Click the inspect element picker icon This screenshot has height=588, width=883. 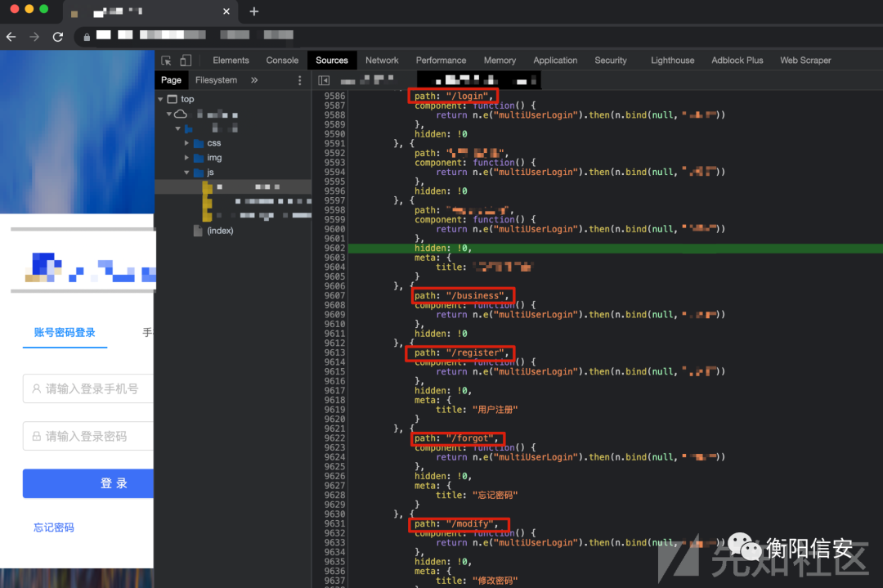[x=166, y=61]
